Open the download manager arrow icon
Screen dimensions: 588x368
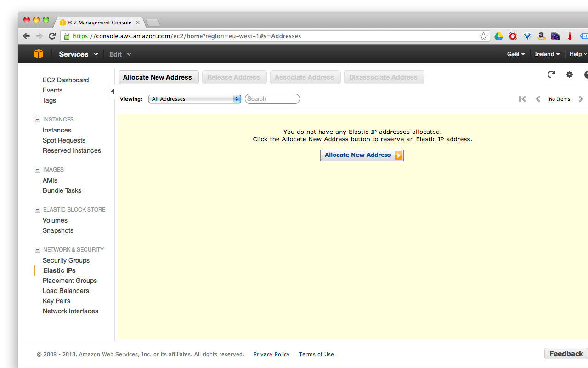[x=569, y=35]
